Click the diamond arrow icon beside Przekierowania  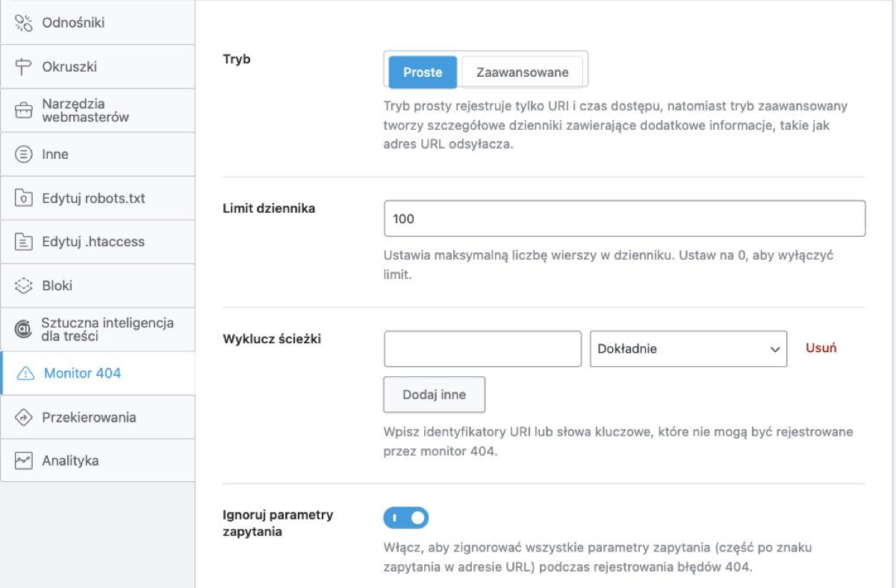[24, 418]
